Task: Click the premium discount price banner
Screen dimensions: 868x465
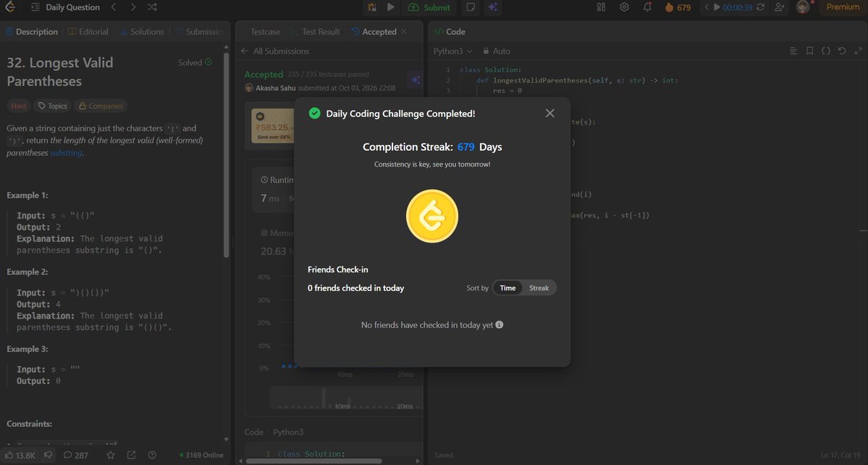Action: (x=273, y=126)
